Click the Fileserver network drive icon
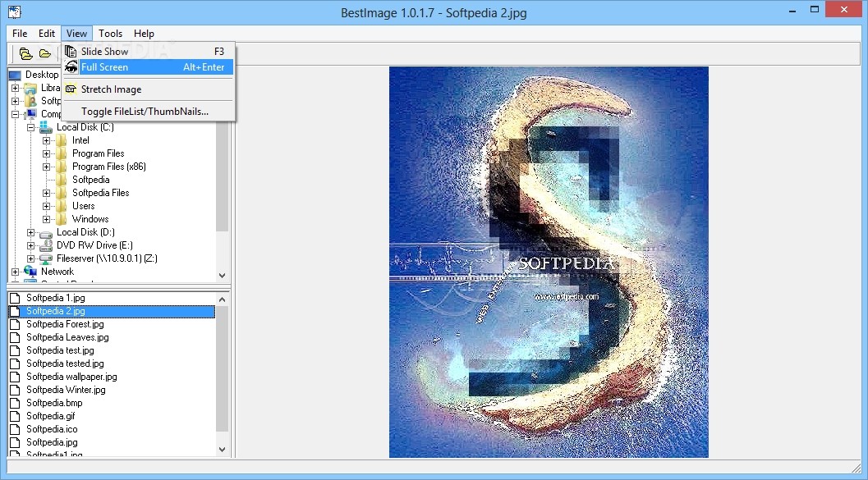 coord(46,258)
